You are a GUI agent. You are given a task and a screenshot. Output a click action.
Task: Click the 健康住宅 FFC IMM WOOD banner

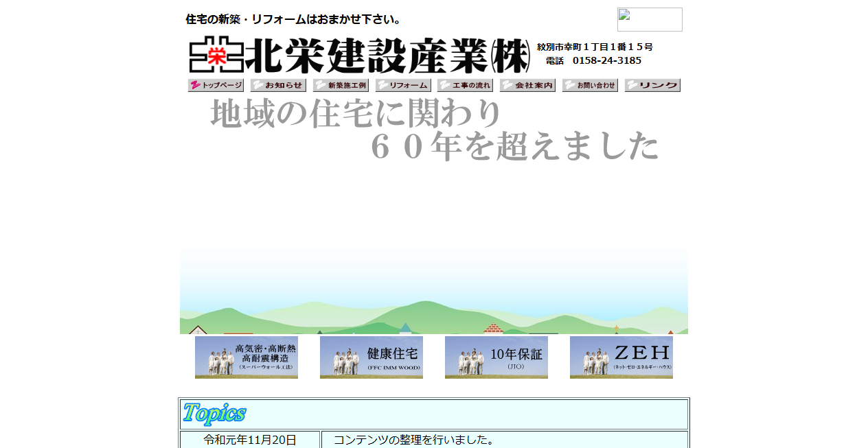372,357
